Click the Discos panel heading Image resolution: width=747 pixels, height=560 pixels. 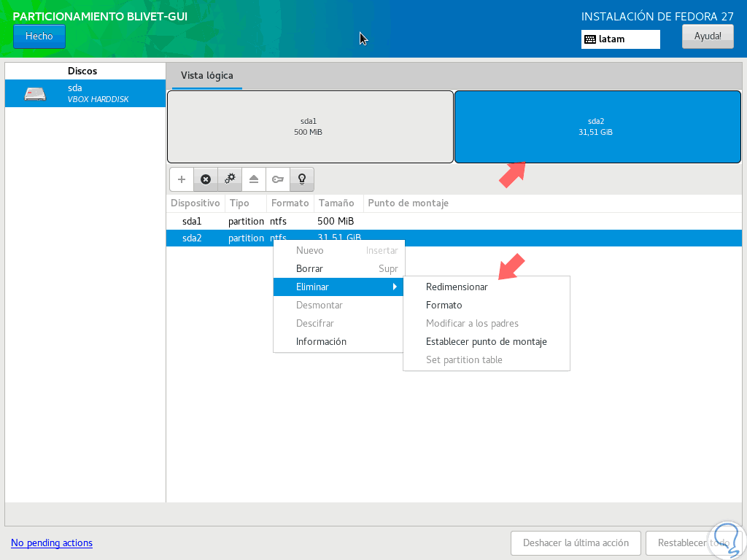[x=82, y=71]
